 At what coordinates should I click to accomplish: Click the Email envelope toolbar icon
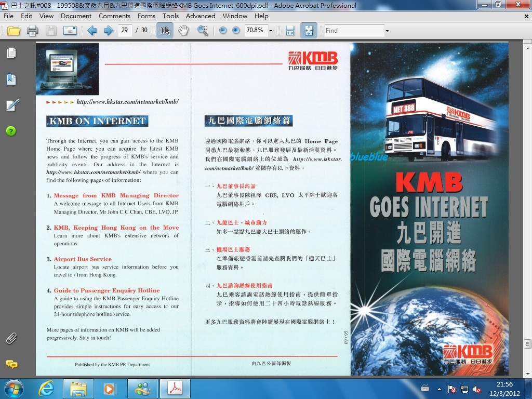[x=70, y=31]
